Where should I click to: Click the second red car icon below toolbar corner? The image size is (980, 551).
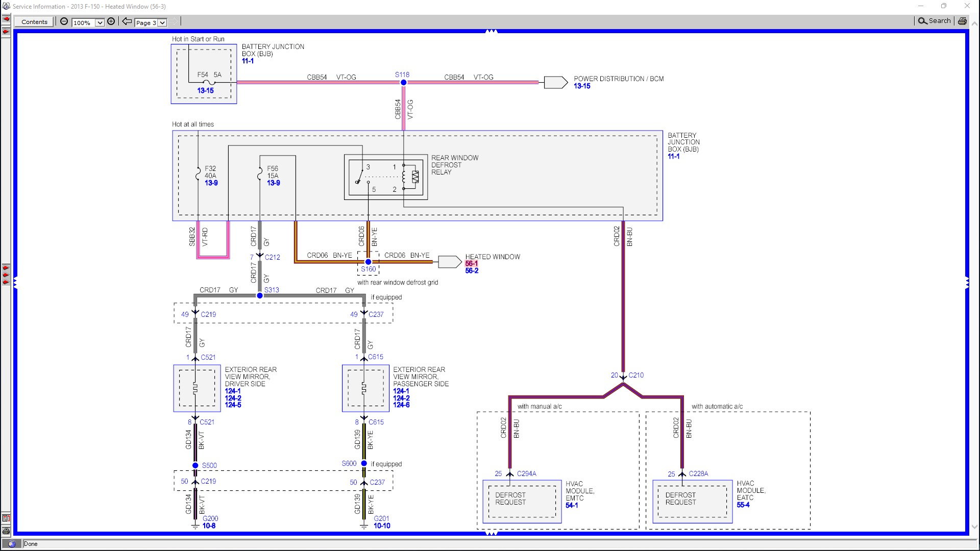(6, 32)
